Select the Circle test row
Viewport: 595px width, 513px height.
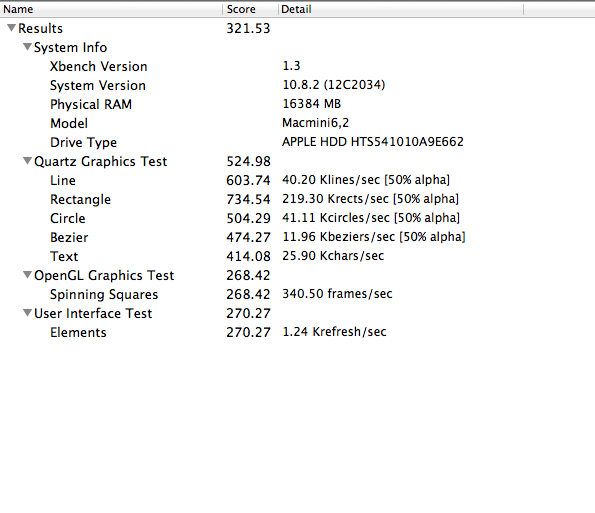[x=298, y=218]
